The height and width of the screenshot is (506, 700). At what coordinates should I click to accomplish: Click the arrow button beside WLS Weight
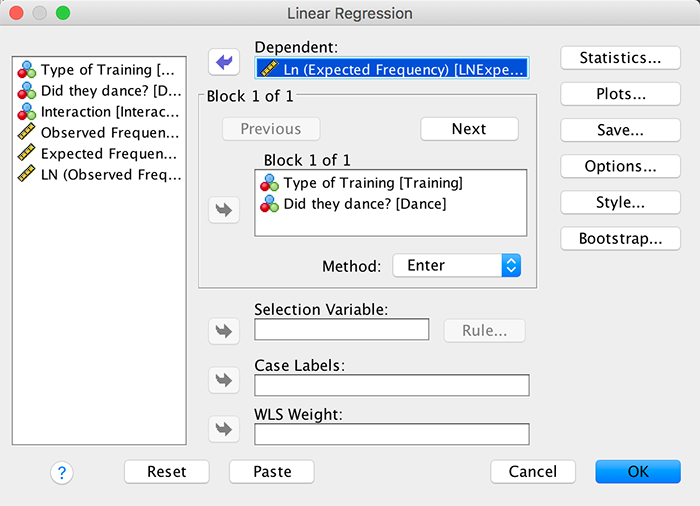tap(224, 430)
